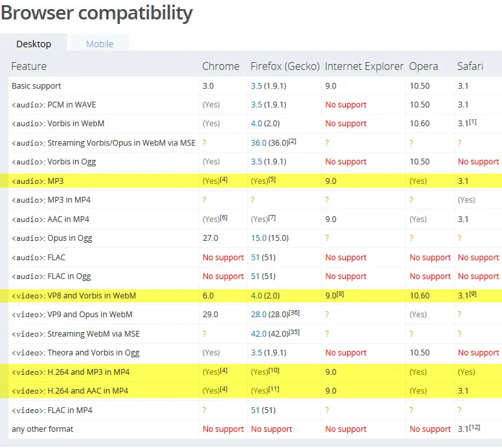The height and width of the screenshot is (448, 502).
Task: Click the Browser compatibility heading
Action: click(97, 14)
